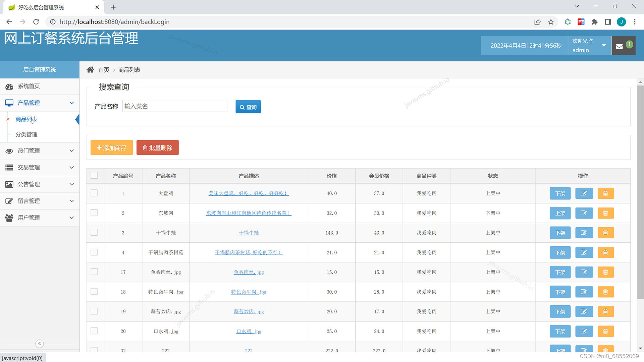The image size is (644, 362).
Task: Click the home icon in breadcrumb
Action: coord(90,70)
